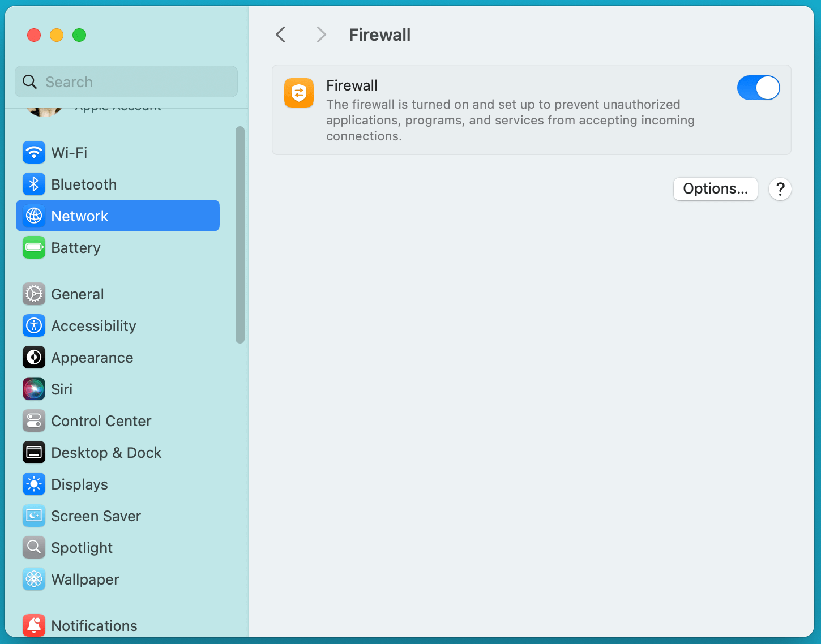Select the Bluetooth icon in sidebar
The width and height of the screenshot is (821, 644).
(x=34, y=184)
